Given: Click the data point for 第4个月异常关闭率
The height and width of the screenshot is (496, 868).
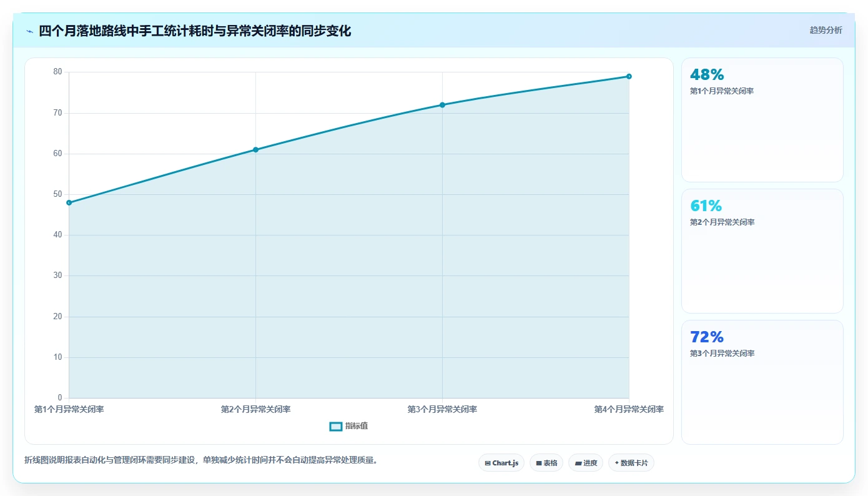Looking at the screenshot, I should tap(629, 76).
